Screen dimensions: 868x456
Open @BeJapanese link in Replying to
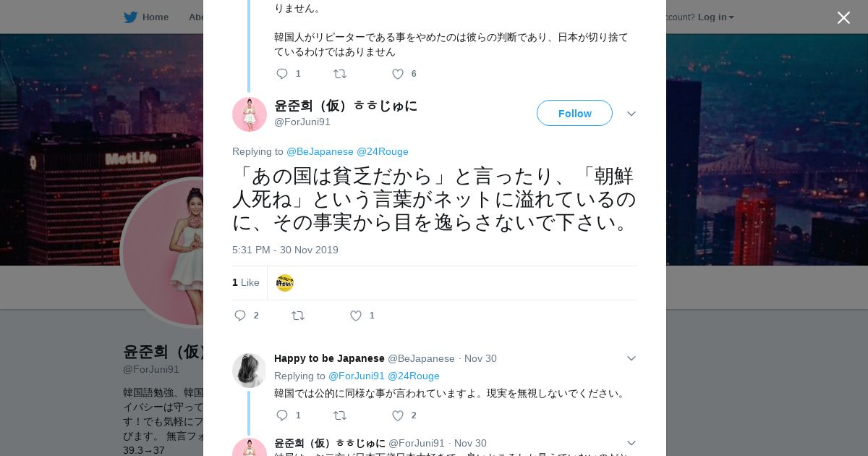[x=320, y=151]
